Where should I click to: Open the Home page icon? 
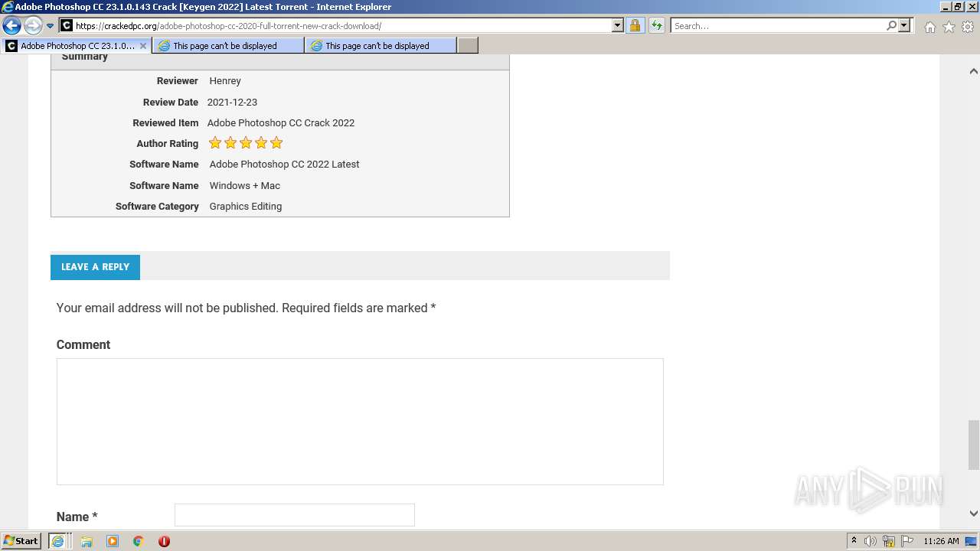tap(929, 27)
